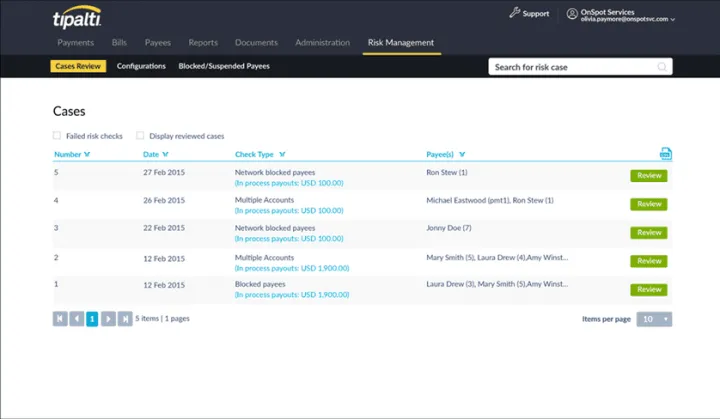Image resolution: width=720 pixels, height=419 pixels.
Task: Switch to the Configurations sub-tab
Action: coord(141,66)
